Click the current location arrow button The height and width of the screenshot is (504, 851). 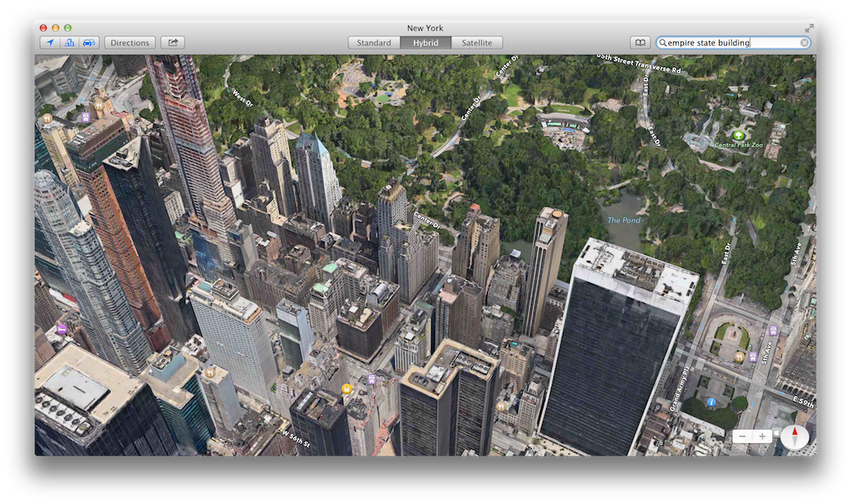[x=50, y=42]
